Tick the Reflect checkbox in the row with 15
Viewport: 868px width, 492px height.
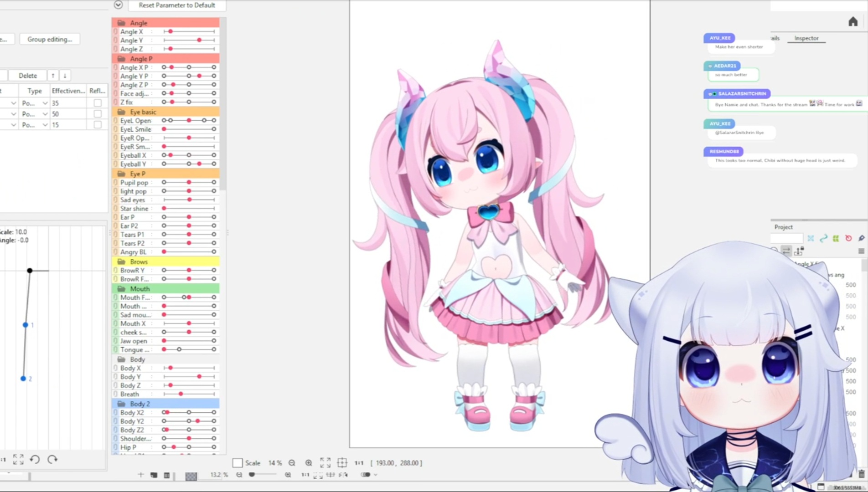(x=98, y=125)
